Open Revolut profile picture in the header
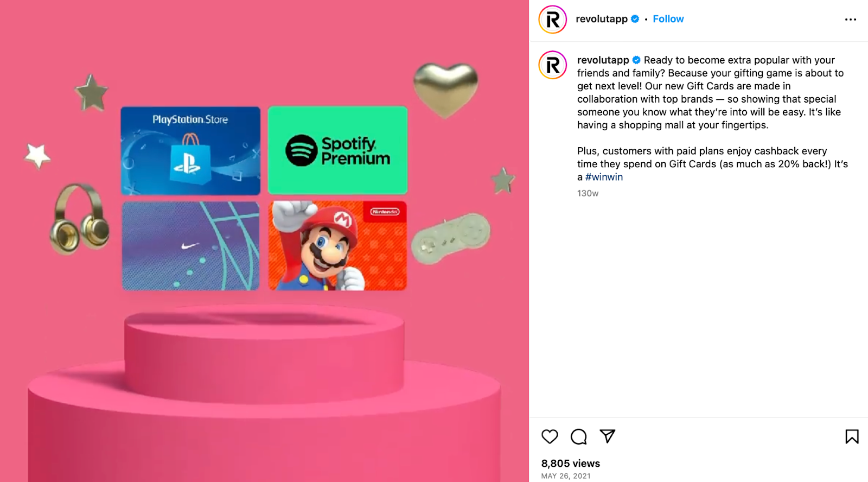The width and height of the screenshot is (868, 482). point(553,20)
